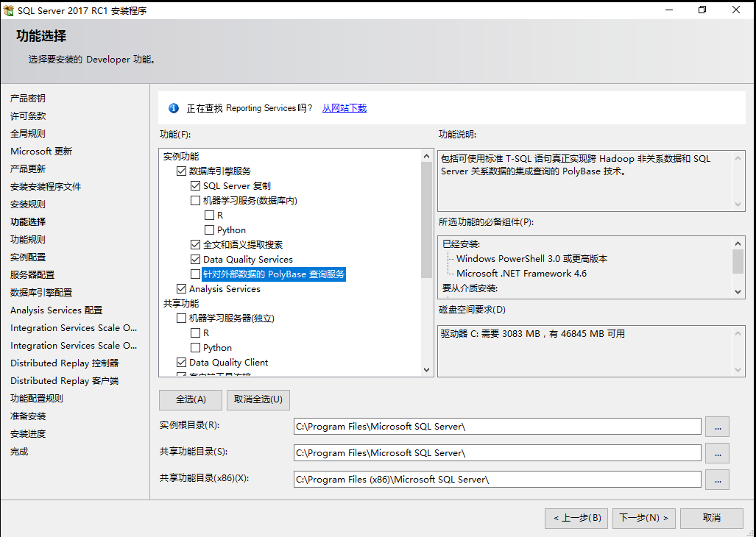The height and width of the screenshot is (537, 756).
Task: Open the 从网站下载 link
Action: click(344, 107)
